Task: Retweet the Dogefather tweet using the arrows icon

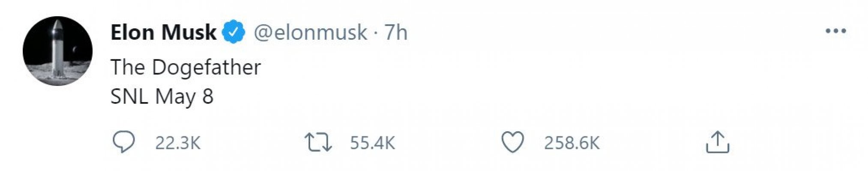Action: [x=318, y=142]
